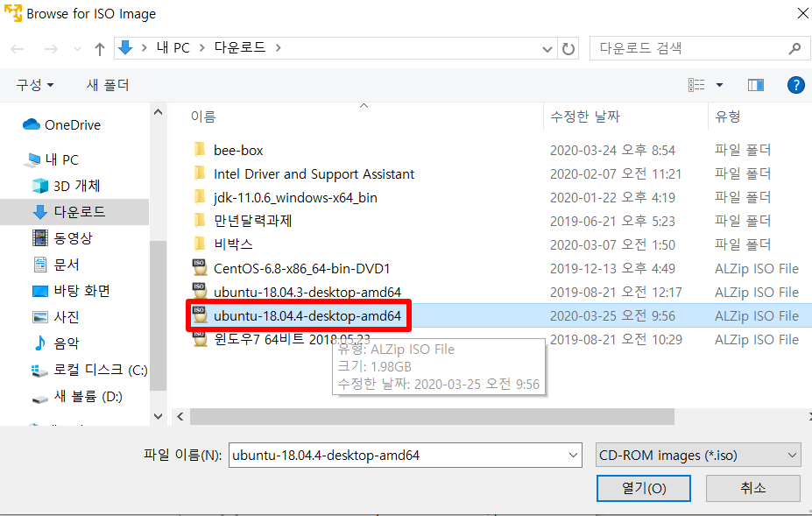Navigate up one folder level
812x516 pixels.
[x=100, y=49]
